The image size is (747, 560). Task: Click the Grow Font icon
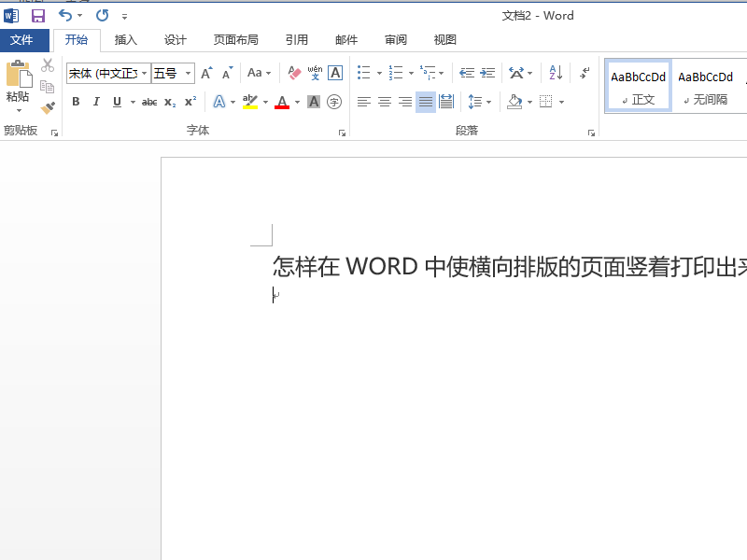coord(204,73)
